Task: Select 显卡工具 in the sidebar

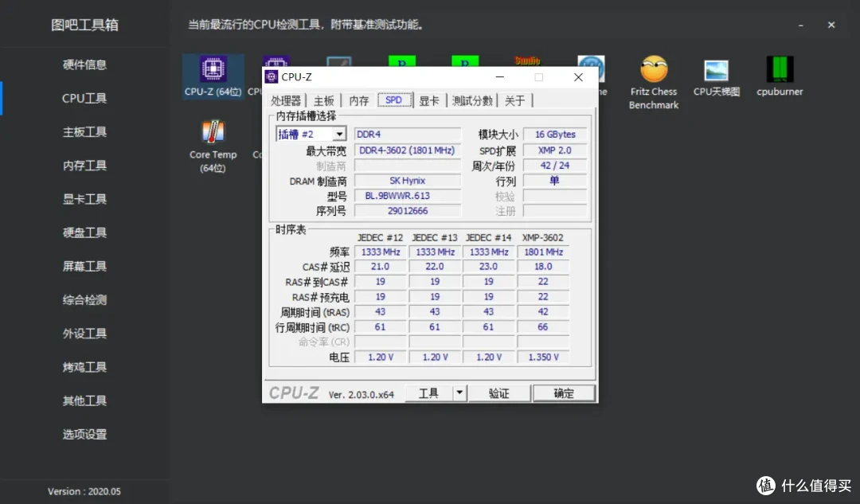Action: (x=84, y=199)
